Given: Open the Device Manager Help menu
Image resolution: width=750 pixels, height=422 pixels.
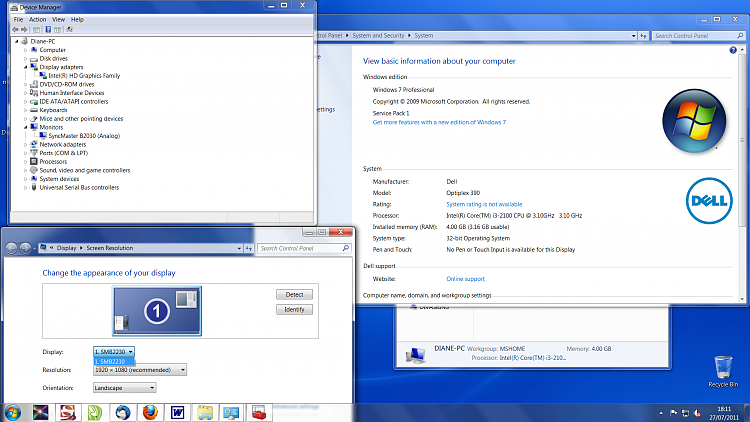Looking at the screenshot, I should tap(77, 20).
